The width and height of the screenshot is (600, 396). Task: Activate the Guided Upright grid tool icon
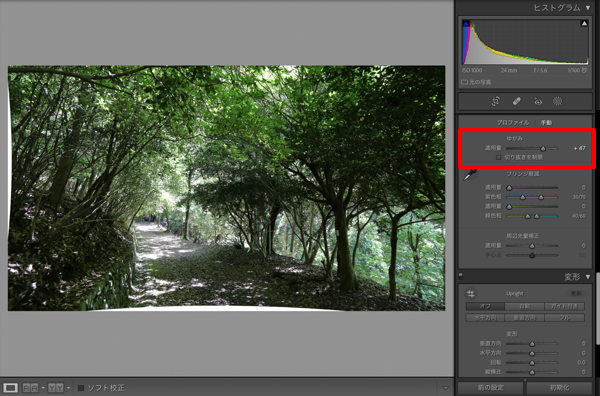[470, 294]
